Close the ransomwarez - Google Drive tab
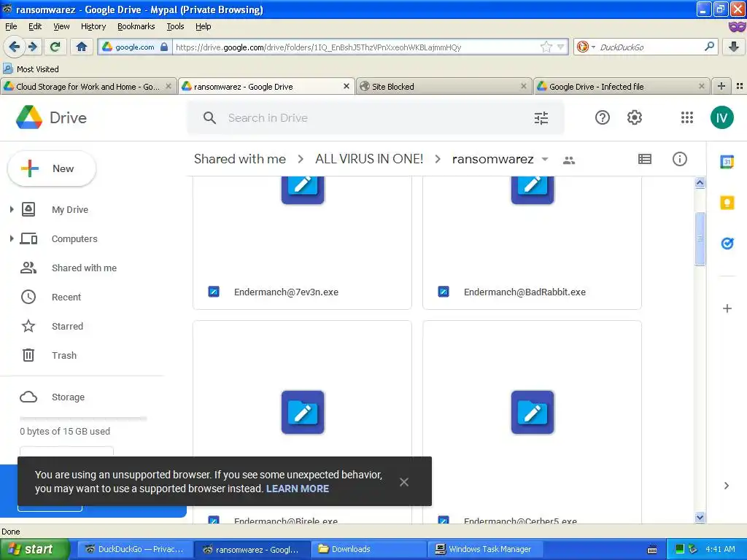Image resolution: width=747 pixels, height=560 pixels. (347, 86)
